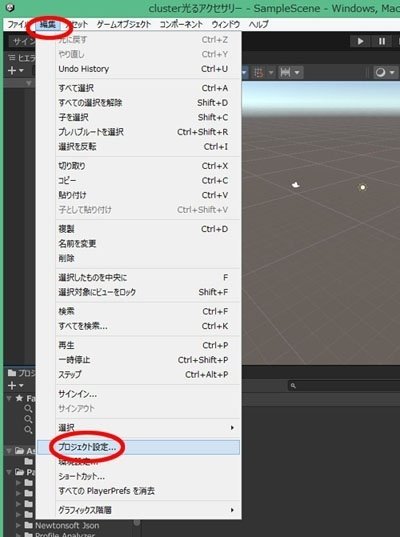Image resolution: width=400 pixels, height=537 pixels.
Task: Click the snap increment icon in Scene toolbar
Action: [x=285, y=72]
